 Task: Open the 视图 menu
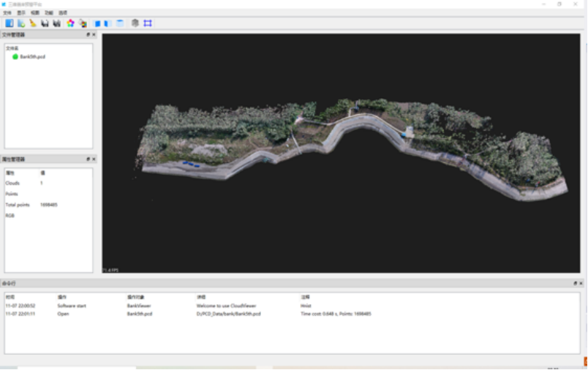click(x=36, y=13)
